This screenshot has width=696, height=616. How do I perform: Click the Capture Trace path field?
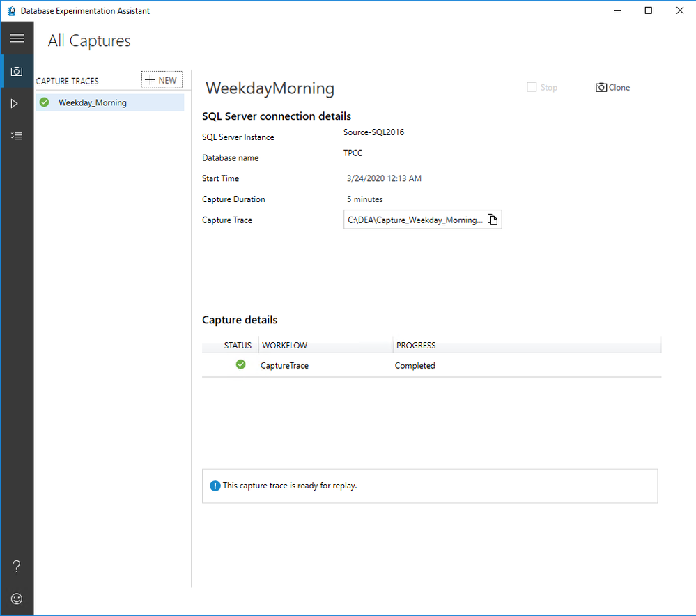[423, 220]
